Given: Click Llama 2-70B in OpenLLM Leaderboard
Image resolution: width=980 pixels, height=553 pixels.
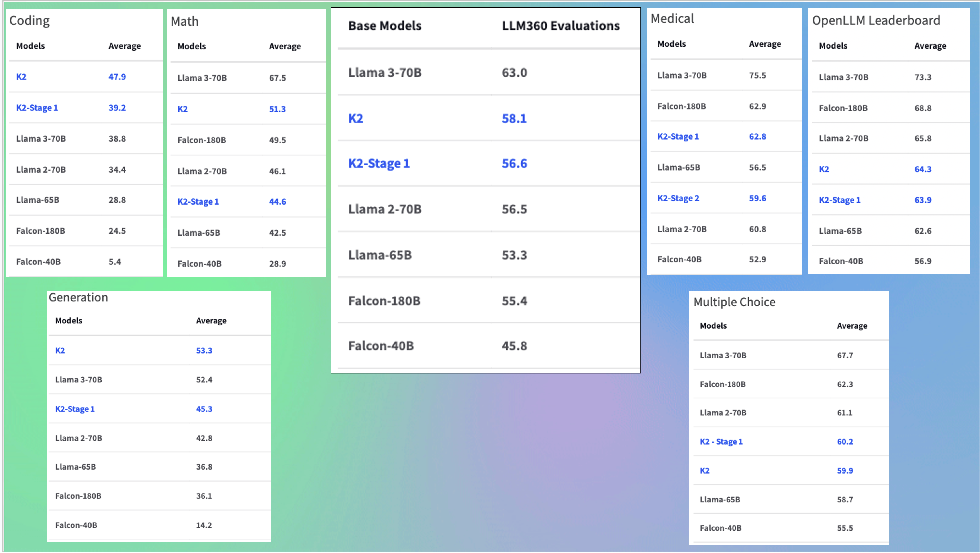Looking at the screenshot, I should point(843,138).
